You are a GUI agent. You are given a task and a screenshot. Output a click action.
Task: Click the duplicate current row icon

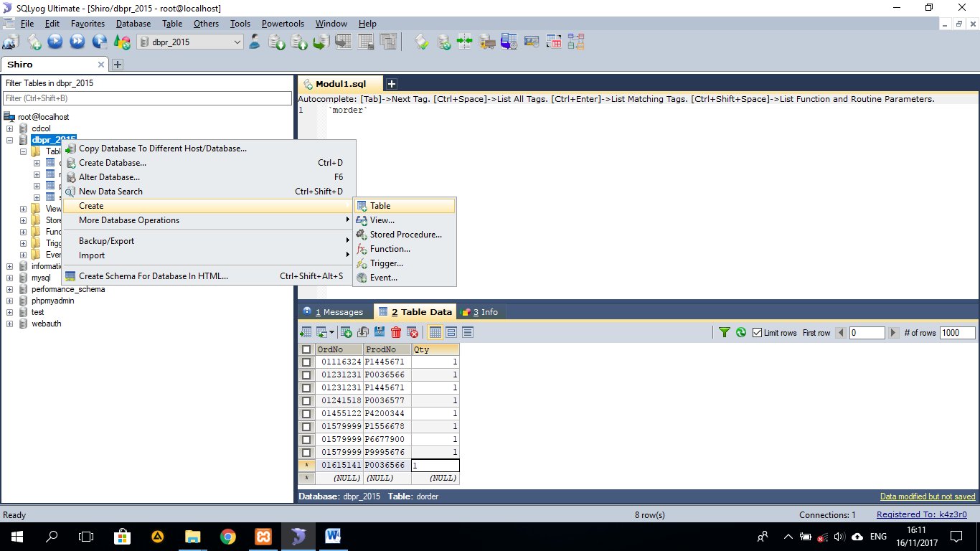coord(363,332)
